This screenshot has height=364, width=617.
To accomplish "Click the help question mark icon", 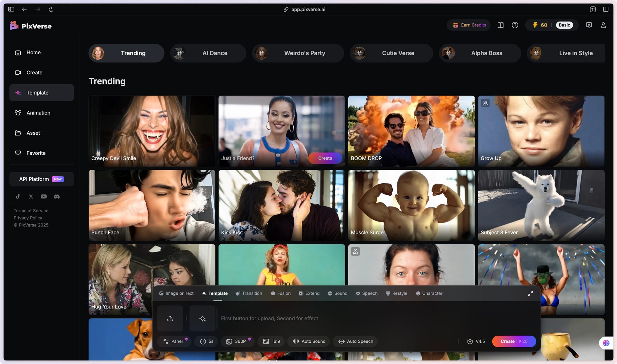I will pos(515,25).
